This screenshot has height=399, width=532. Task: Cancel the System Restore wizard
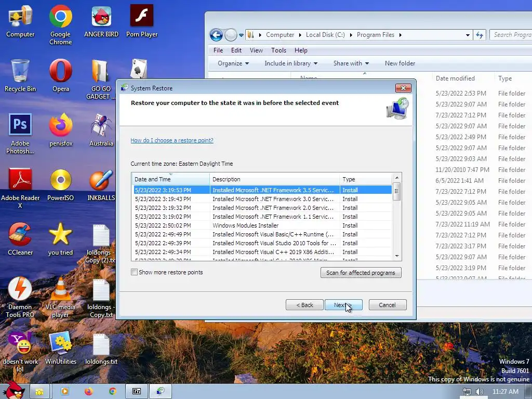point(387,304)
